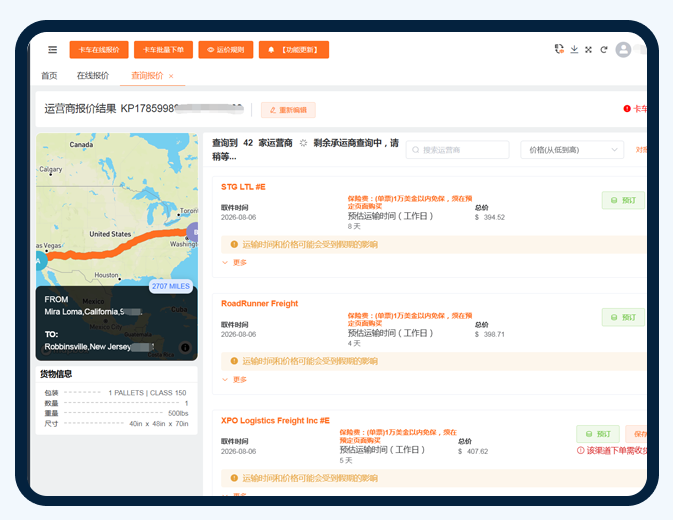Click the 500lbs weight value
The image size is (673, 520).
click(x=178, y=414)
